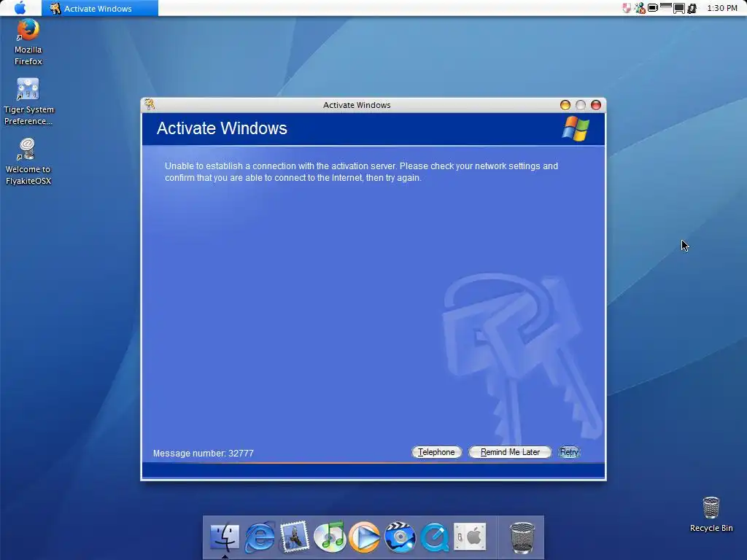This screenshot has width=747, height=560.
Task: Click the monitor display tray icon
Action: [x=679, y=9]
